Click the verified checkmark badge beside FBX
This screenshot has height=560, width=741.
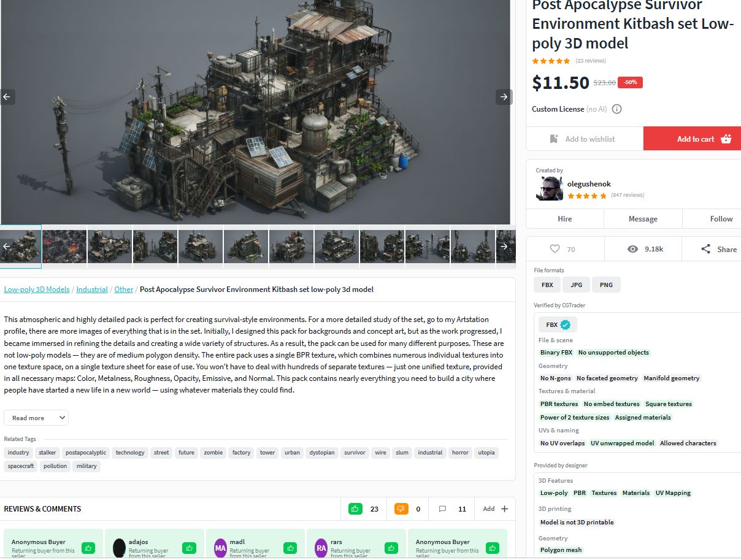(566, 324)
